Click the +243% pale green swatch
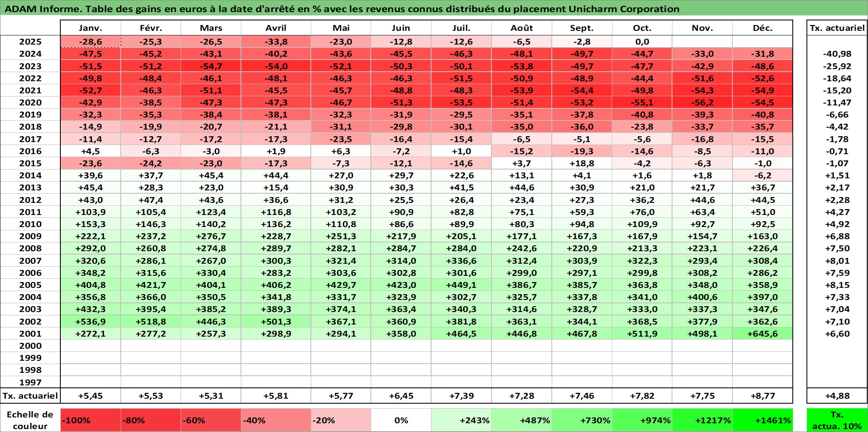The height and width of the screenshot is (432, 868). tap(461, 420)
